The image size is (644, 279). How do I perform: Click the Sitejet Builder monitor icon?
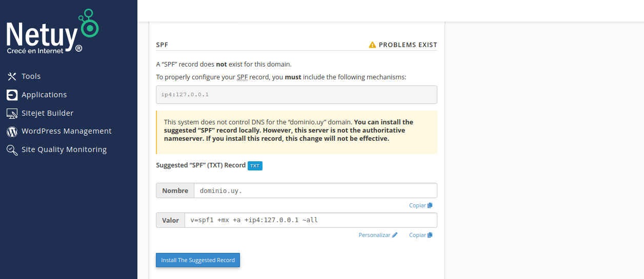coord(12,113)
